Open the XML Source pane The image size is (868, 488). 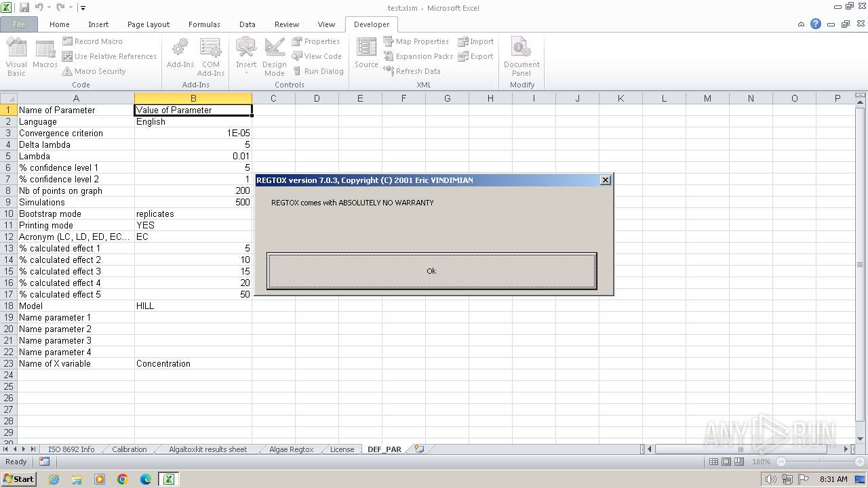(366, 53)
